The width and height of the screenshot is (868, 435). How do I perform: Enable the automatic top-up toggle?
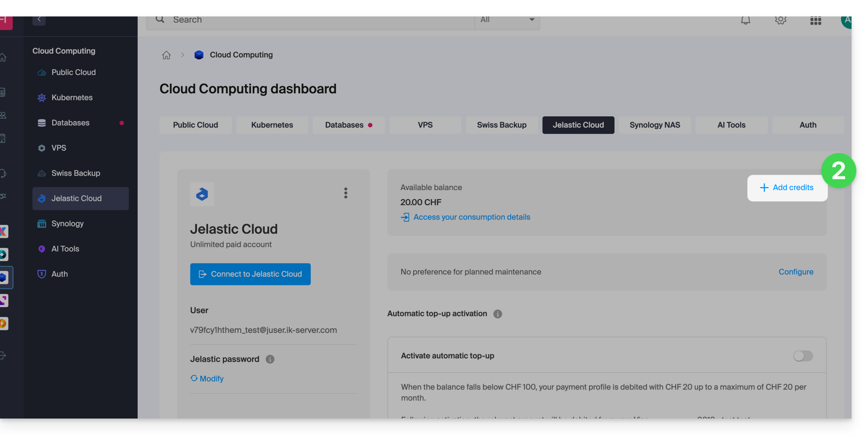click(803, 356)
